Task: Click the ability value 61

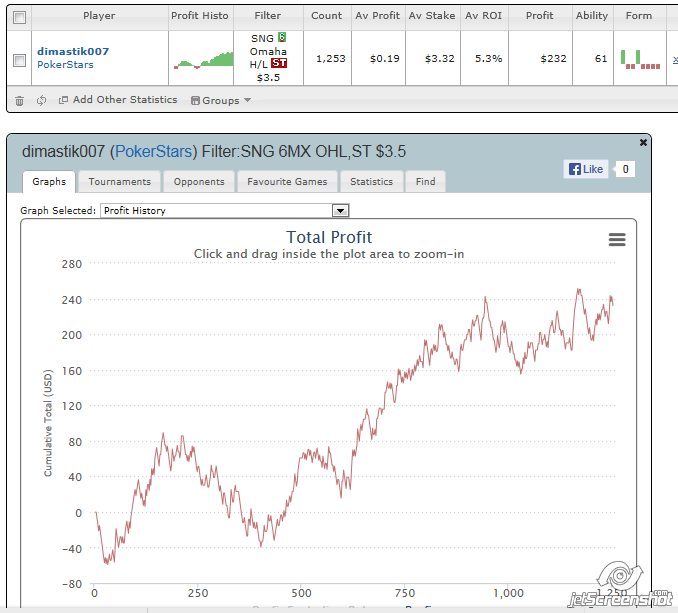Action: click(x=601, y=59)
